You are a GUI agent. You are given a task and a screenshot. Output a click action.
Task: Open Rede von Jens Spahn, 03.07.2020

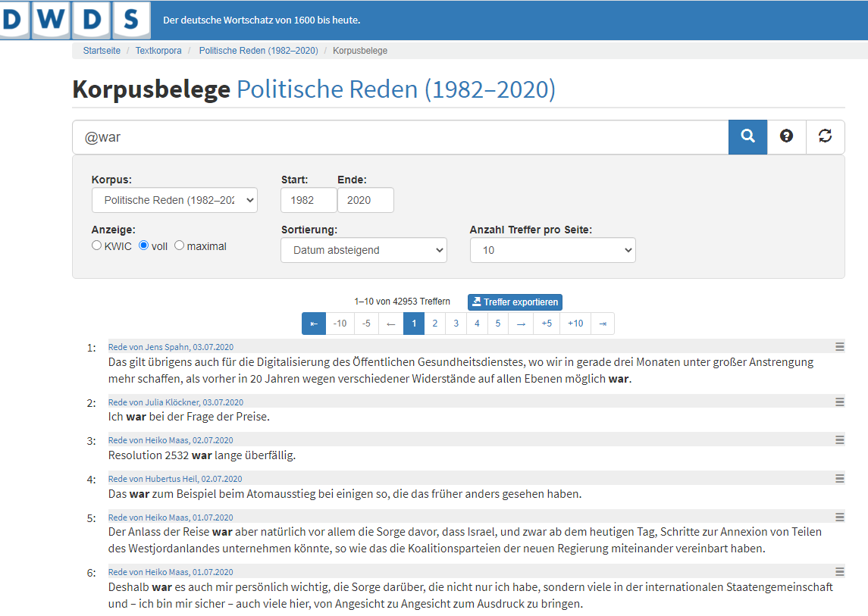(171, 347)
